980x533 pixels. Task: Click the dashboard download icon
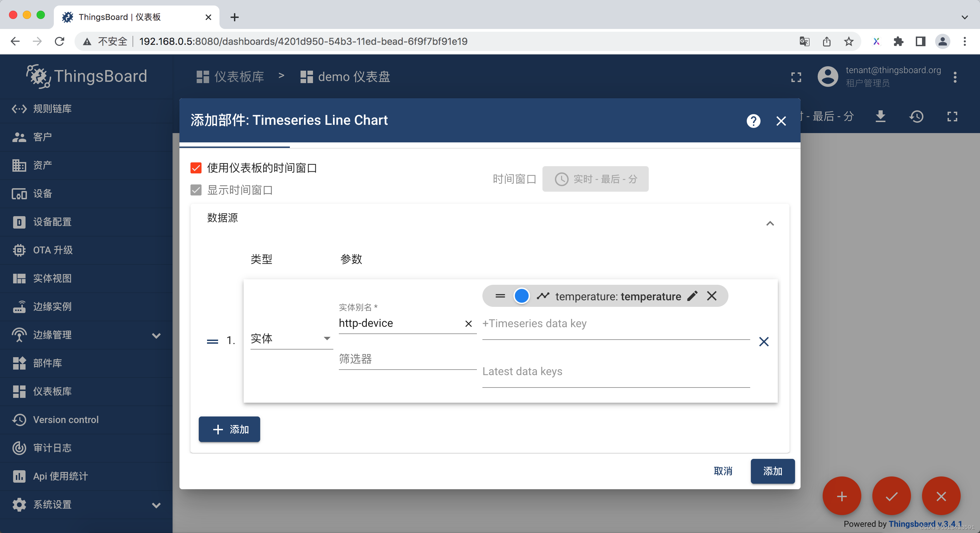pos(880,116)
